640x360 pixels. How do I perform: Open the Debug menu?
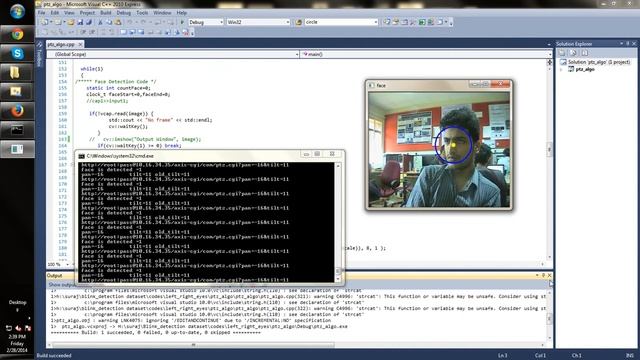click(124, 13)
